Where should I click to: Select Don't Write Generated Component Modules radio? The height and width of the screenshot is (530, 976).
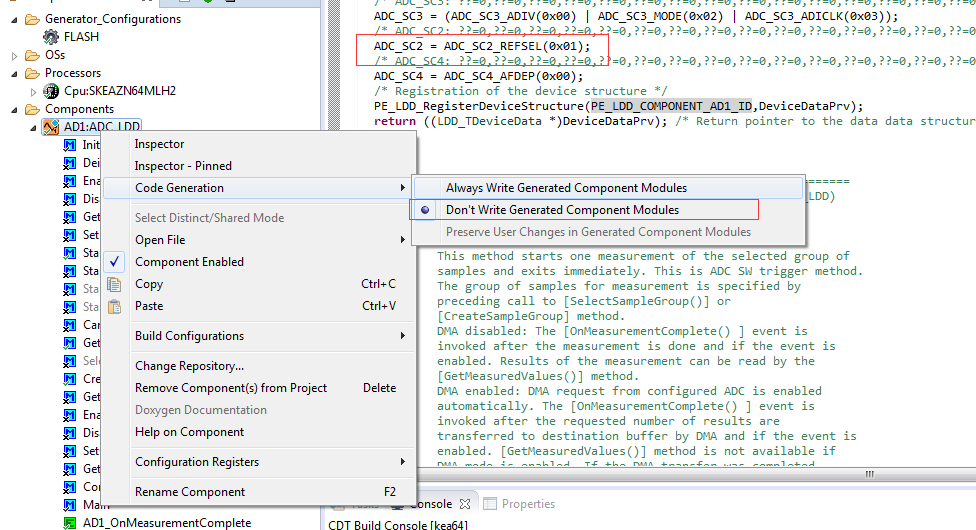click(425, 211)
